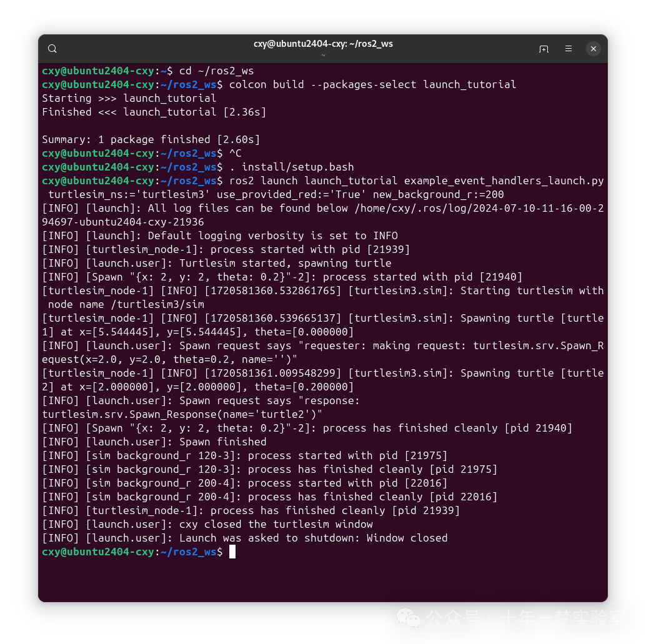The width and height of the screenshot is (646, 644).
Task: Open the hamburger main menu
Action: click(x=568, y=48)
